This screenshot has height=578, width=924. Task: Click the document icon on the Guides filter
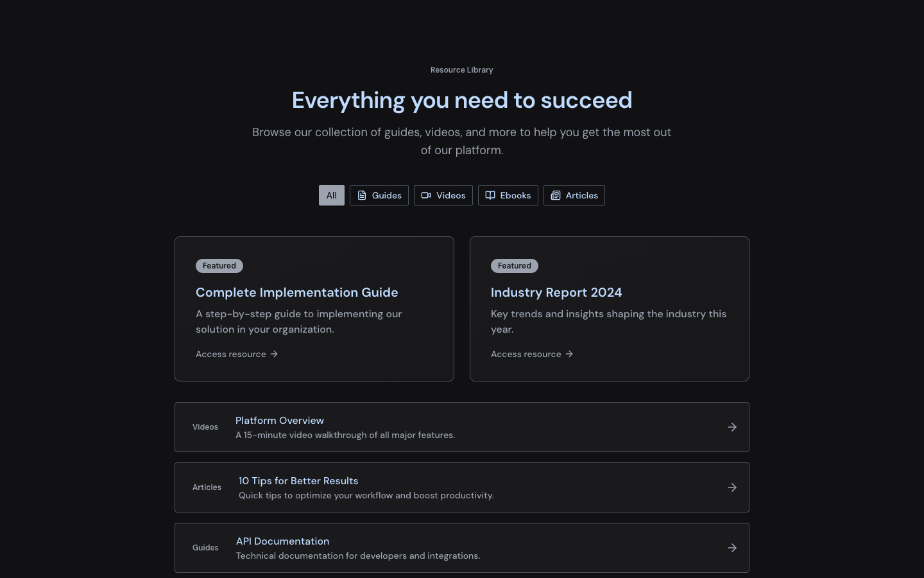pos(362,195)
